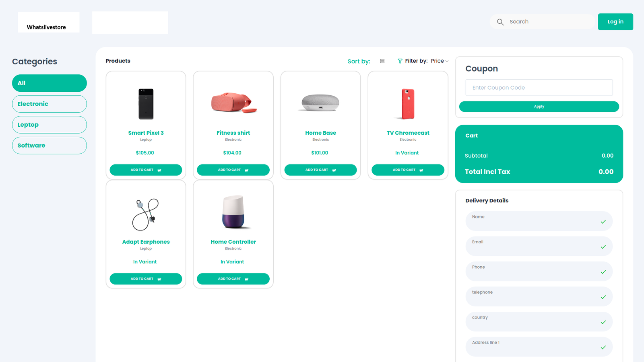The image size is (644, 362).
Task: Log in to the store
Action: (x=615, y=22)
